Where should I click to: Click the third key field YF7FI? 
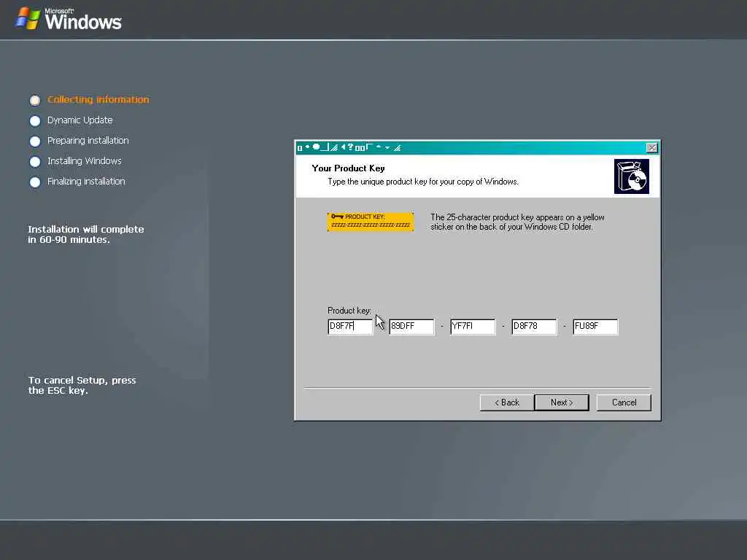tap(473, 326)
